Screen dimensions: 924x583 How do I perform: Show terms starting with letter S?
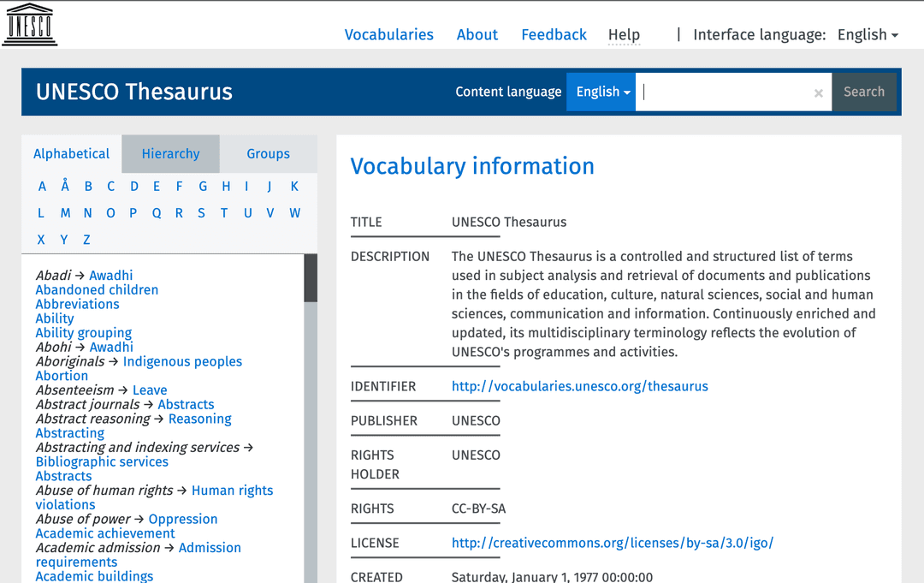pos(202,213)
